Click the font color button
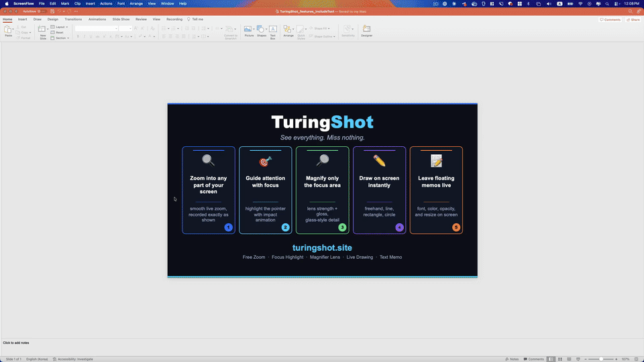Screen dimensions: 644x362 coord(150,36)
